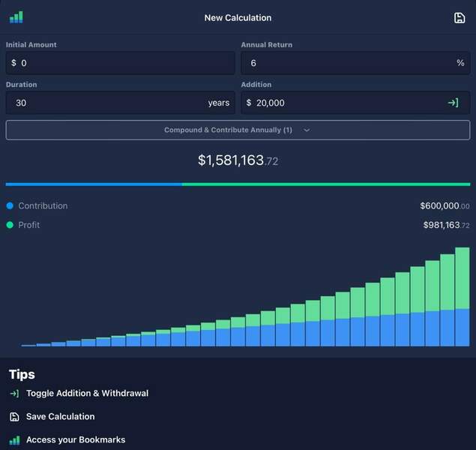Click the tallest final-year chart bar
476x450 pixels.
coord(462,296)
